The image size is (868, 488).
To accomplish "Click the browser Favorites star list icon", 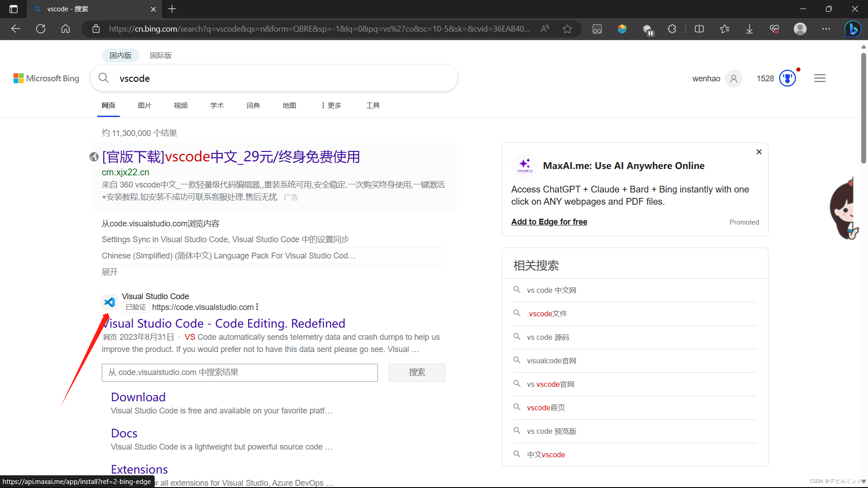I will tap(725, 28).
